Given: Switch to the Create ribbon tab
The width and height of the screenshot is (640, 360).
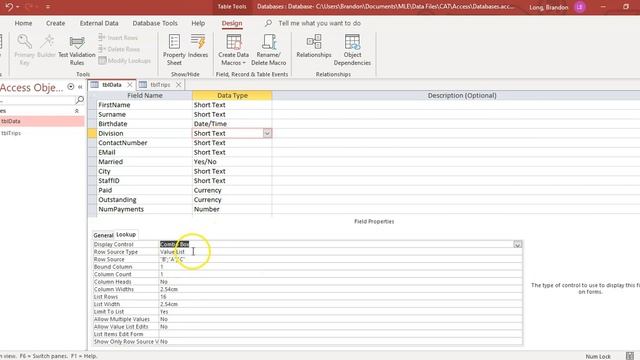Looking at the screenshot, I should pos(56,23).
